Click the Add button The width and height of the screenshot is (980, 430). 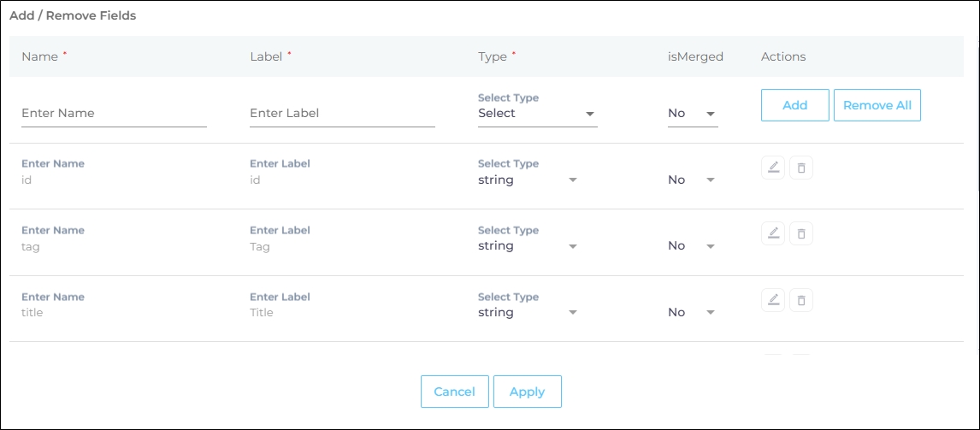tap(794, 105)
